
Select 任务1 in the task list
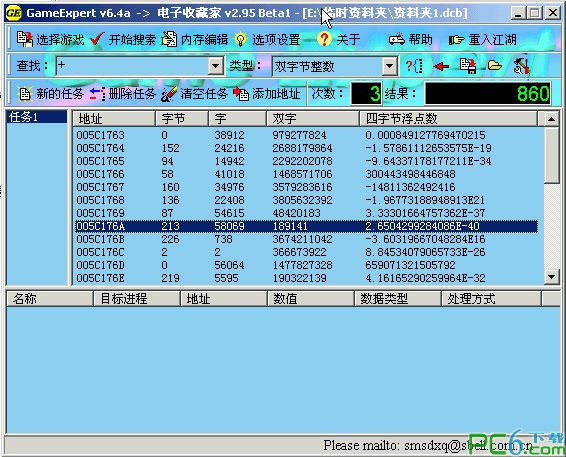[36, 117]
